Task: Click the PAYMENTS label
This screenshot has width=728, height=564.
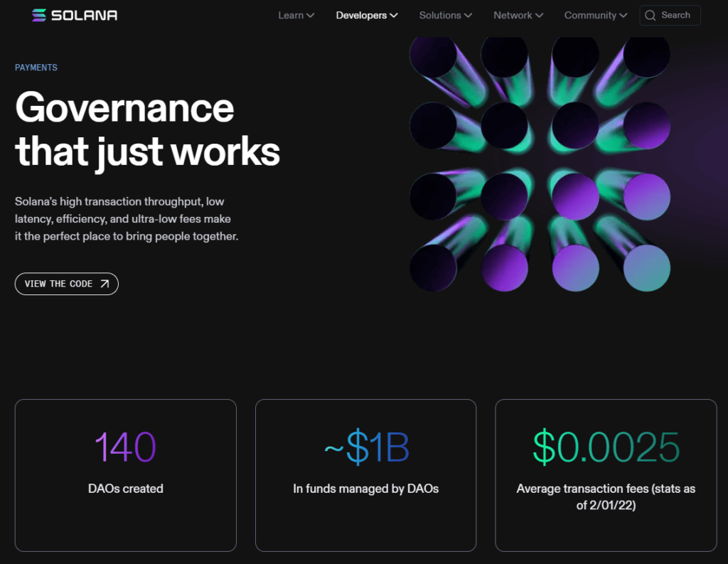Action: [36, 68]
